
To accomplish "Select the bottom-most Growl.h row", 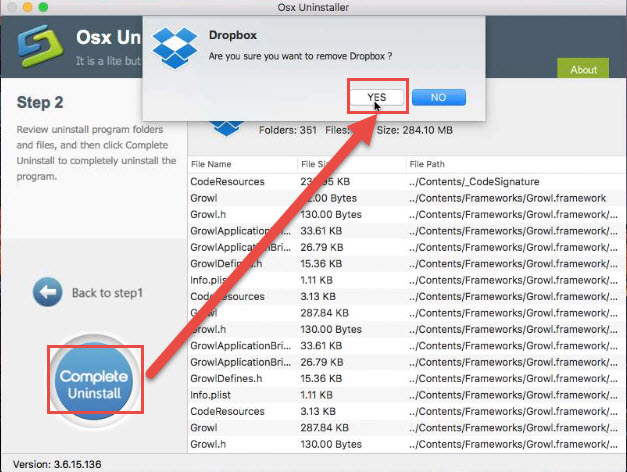I will click(400, 443).
